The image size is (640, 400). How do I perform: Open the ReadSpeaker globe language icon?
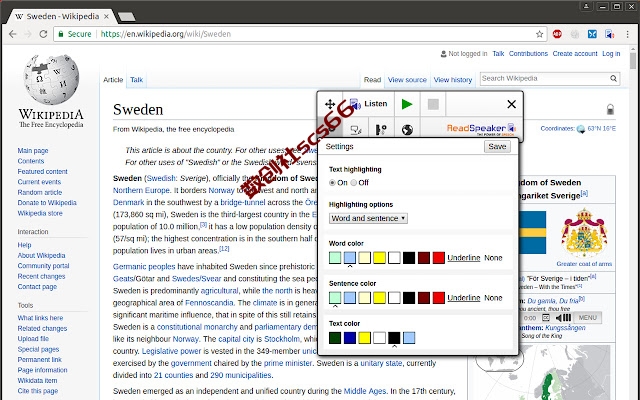tap(407, 130)
